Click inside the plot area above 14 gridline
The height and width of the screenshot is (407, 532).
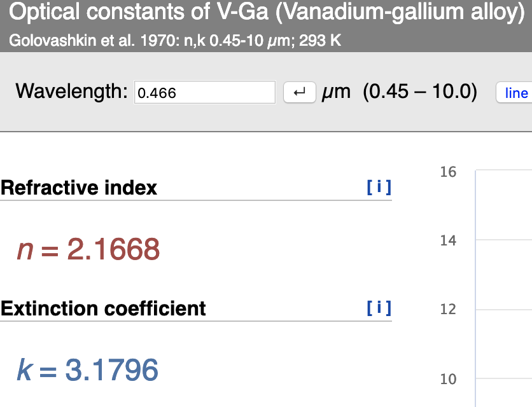504,205
